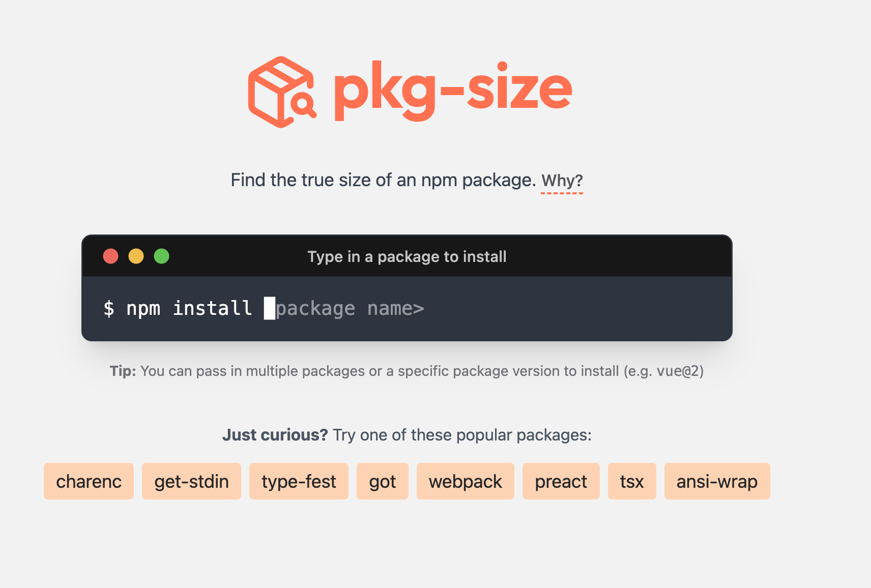The image size is (871, 588).
Task: Pick the webpack package button
Action: (x=465, y=481)
